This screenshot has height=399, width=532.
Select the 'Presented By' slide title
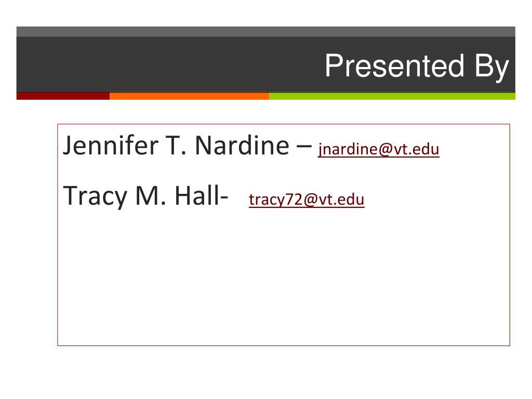click(x=417, y=66)
